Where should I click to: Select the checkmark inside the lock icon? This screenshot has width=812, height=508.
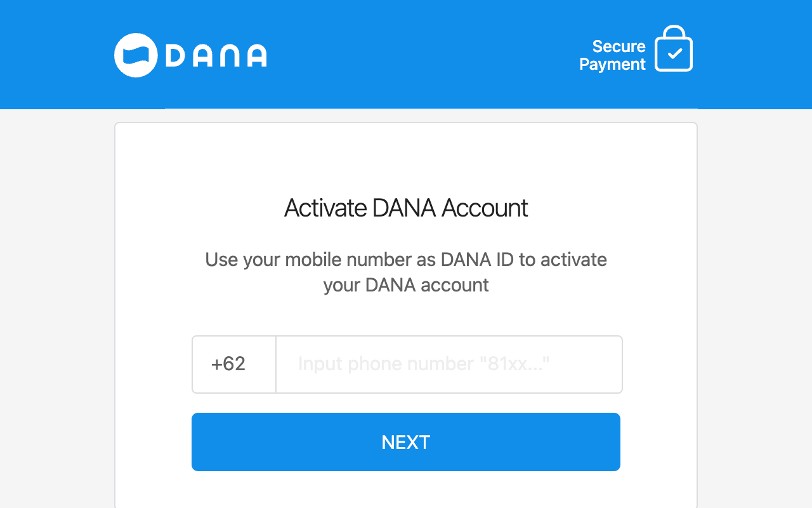click(x=675, y=52)
